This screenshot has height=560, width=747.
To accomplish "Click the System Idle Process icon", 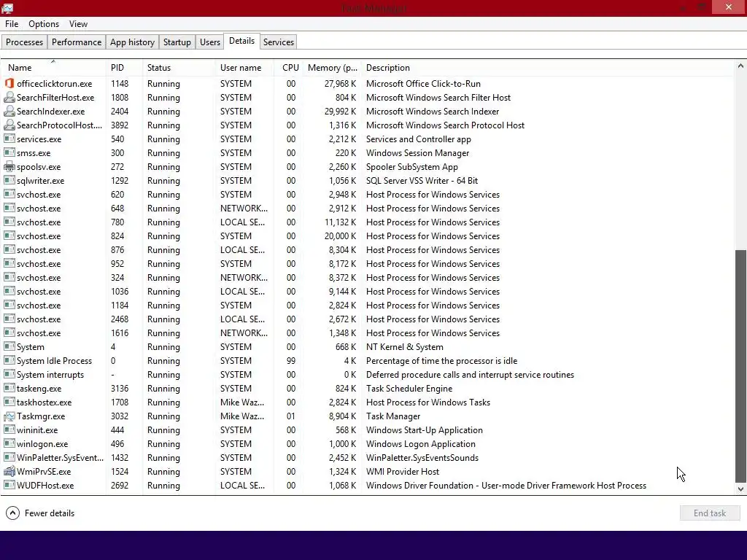I will (x=9, y=360).
